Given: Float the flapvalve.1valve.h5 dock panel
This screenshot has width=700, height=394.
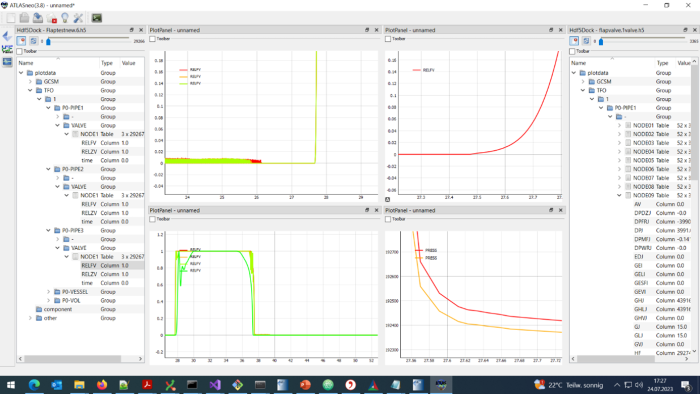Looking at the screenshot, I should (x=685, y=30).
